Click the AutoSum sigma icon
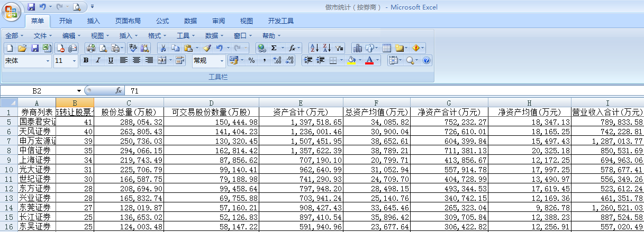The height and width of the screenshot is (232, 644). [274, 48]
